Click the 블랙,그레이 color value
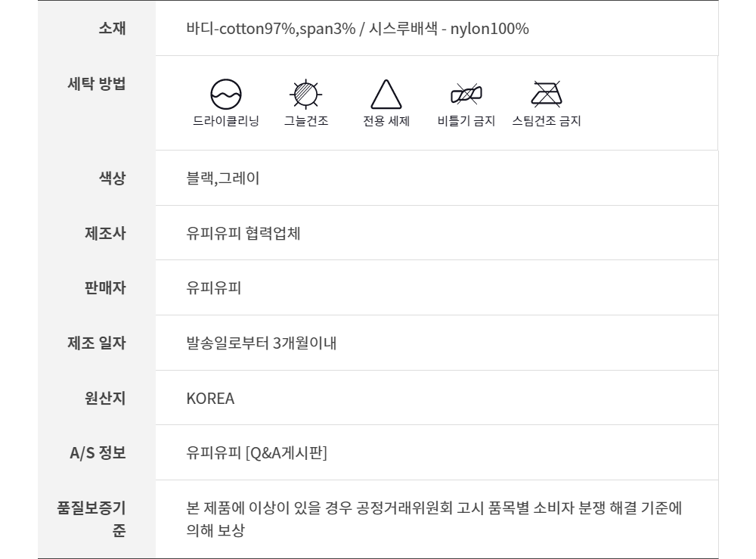 [x=223, y=179]
